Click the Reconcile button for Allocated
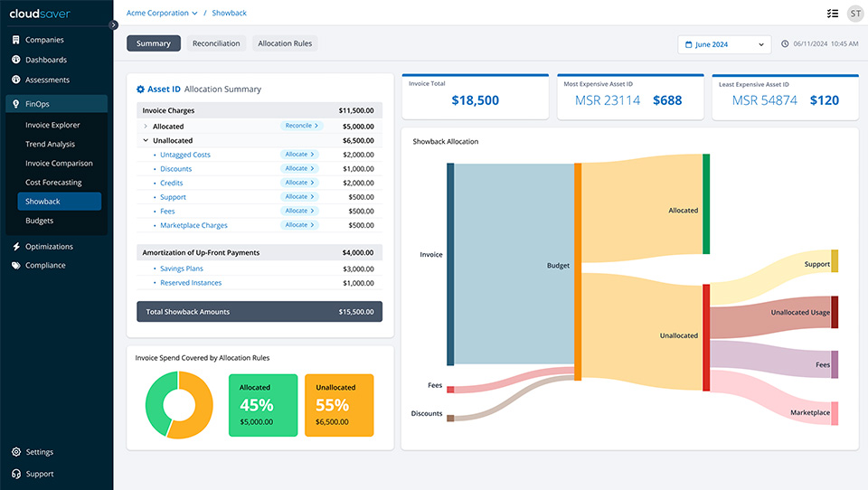 pos(301,127)
